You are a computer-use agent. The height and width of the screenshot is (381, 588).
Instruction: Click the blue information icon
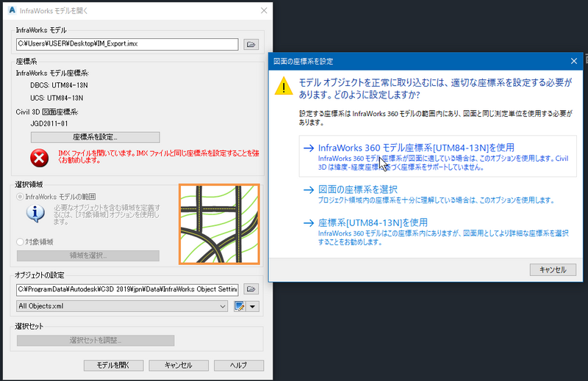(x=35, y=213)
